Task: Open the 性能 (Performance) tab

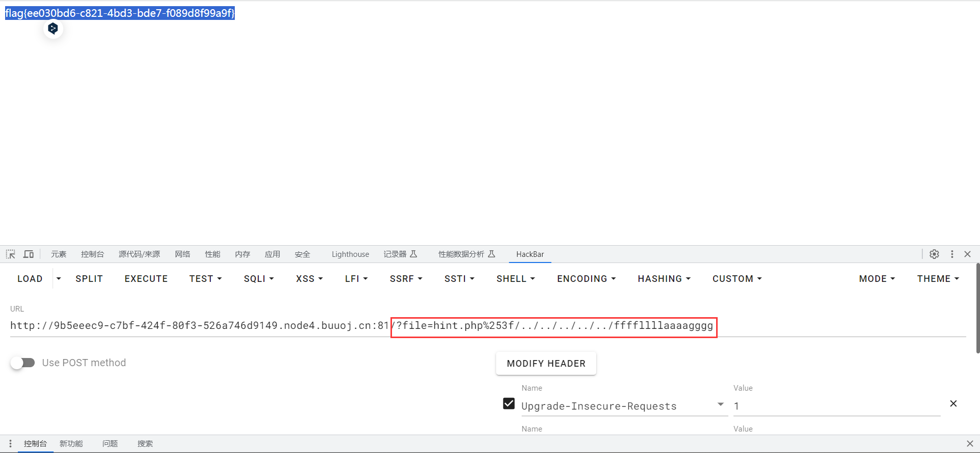Action: point(213,254)
